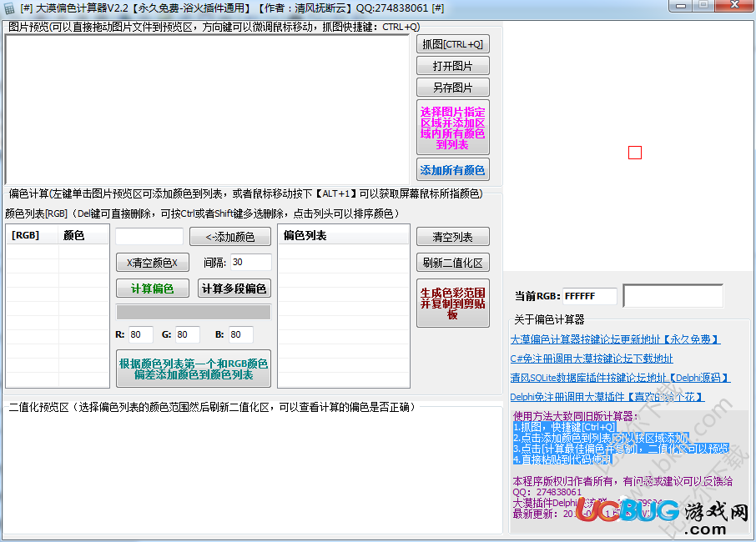Image resolution: width=756 pixels, height=542 pixels.
Task: Click the 间隔 interval field showing 30
Action: 250,262
